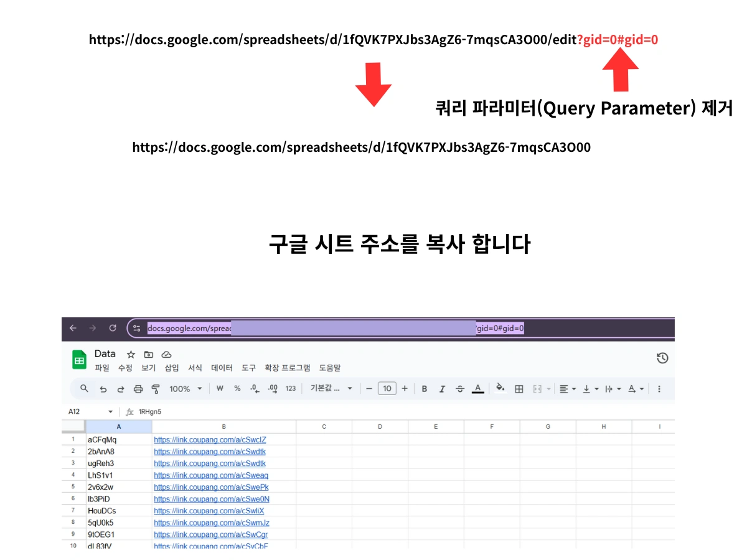Open the print dialog

(x=137, y=388)
